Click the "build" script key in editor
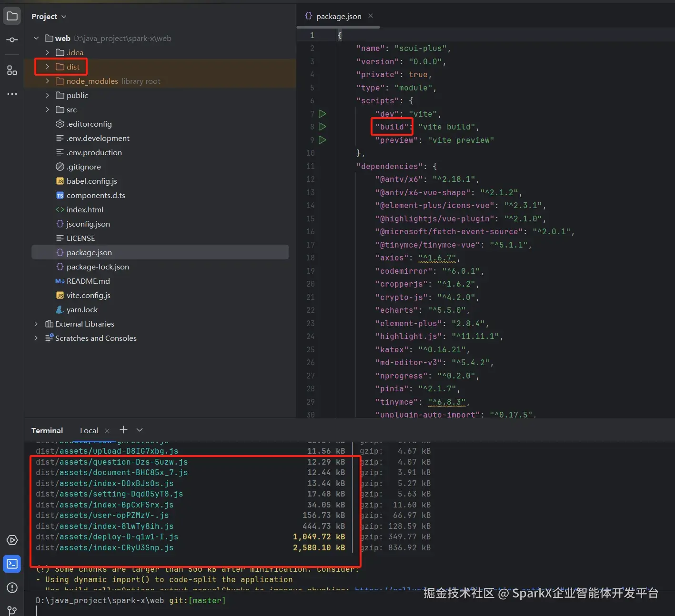Screen dimensions: 675x616 pyautogui.click(x=392, y=127)
